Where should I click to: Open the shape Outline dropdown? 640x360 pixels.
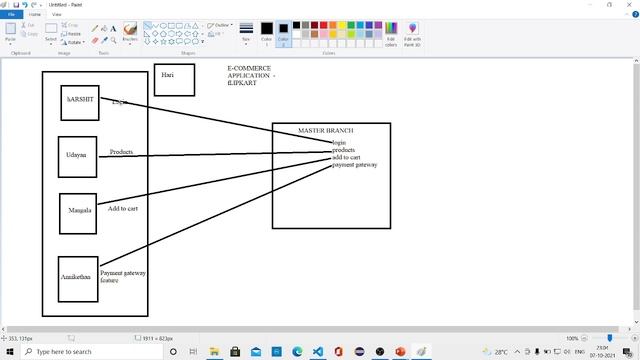220,25
